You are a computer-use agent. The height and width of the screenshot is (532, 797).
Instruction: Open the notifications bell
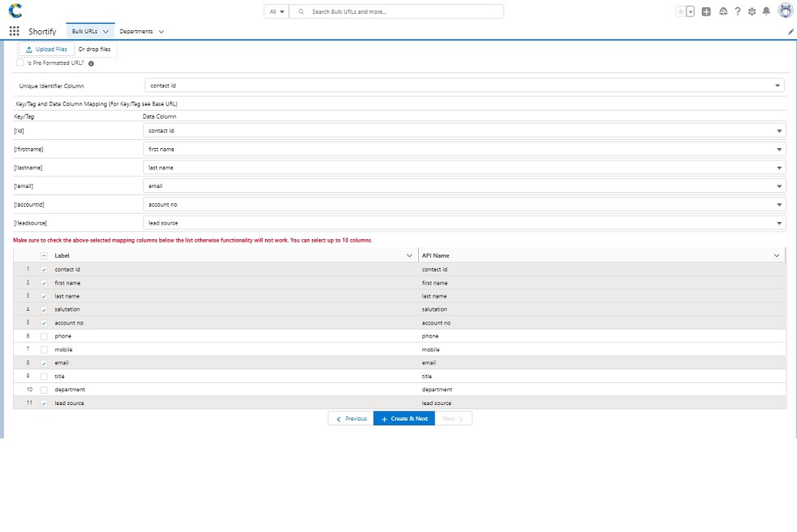click(766, 11)
